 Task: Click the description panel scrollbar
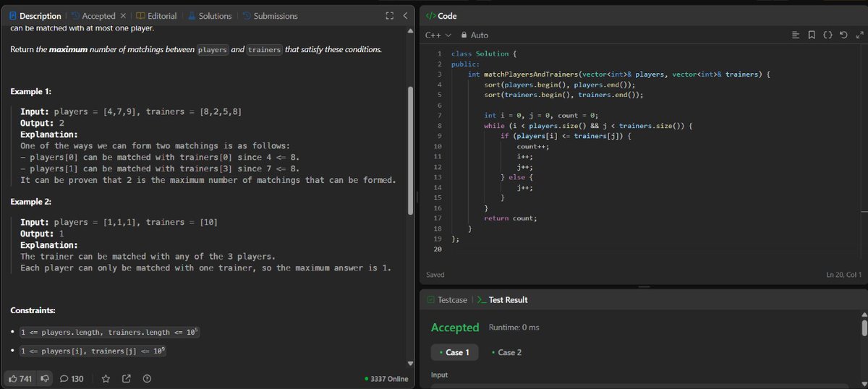pyautogui.click(x=412, y=150)
